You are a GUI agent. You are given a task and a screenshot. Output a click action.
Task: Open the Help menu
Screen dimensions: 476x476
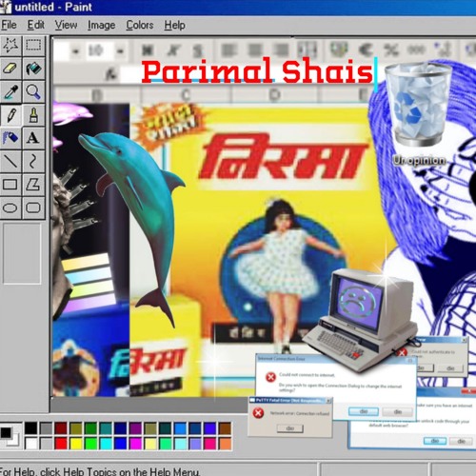[x=174, y=25]
